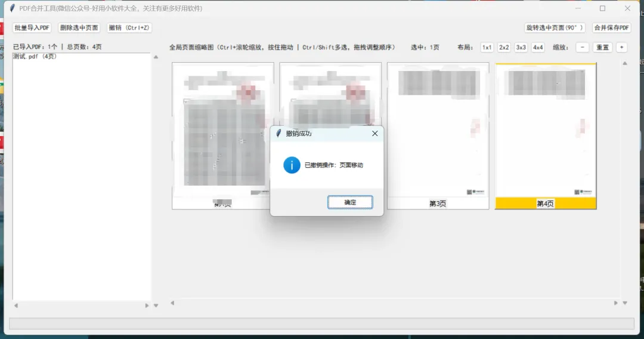Screen dimensions: 644x339
Task: Click thumbnail area scroll-left arrow
Action: coord(172,303)
